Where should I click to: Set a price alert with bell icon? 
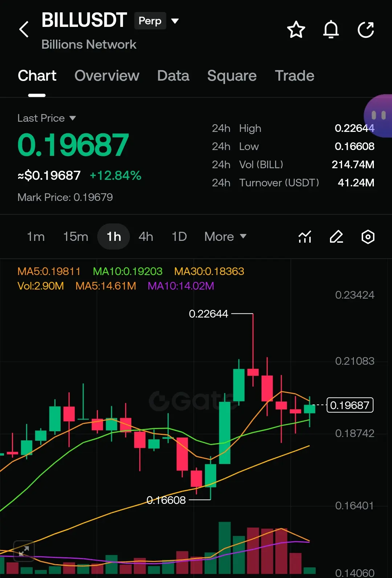[x=331, y=29]
